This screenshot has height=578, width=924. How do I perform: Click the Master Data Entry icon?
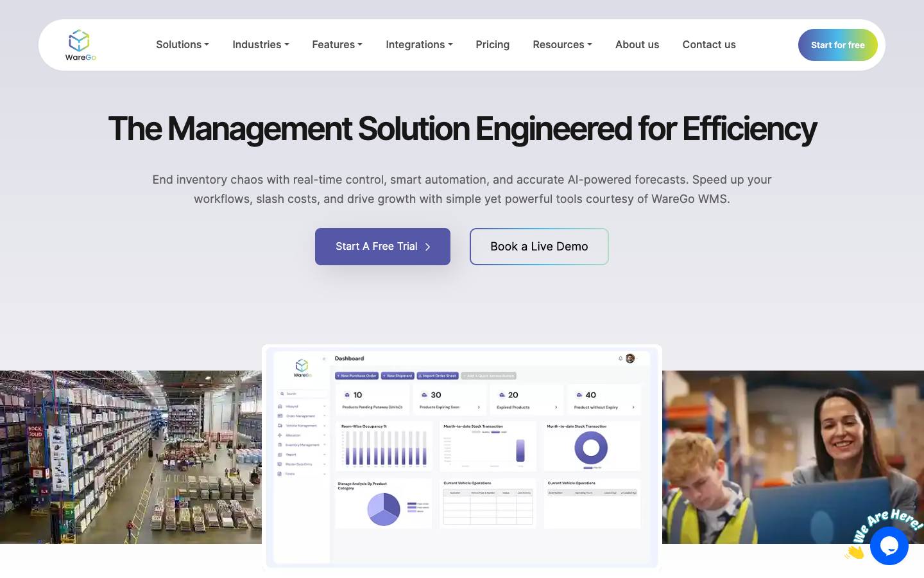pos(280,464)
